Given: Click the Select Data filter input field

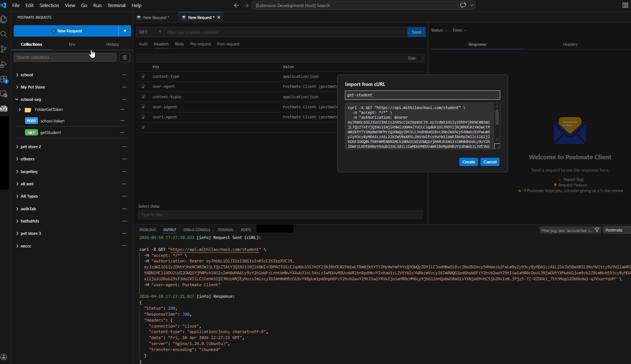Looking at the screenshot, I should coord(280,214).
